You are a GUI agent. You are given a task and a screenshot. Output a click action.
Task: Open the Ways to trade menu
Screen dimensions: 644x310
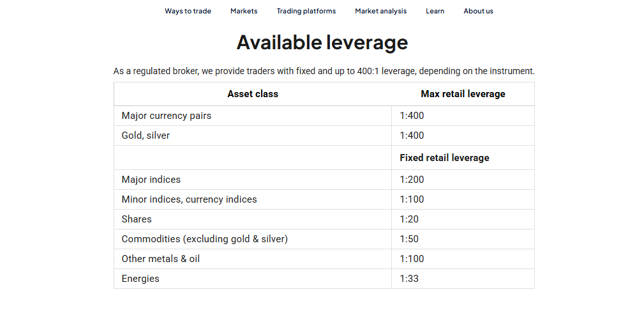(188, 11)
